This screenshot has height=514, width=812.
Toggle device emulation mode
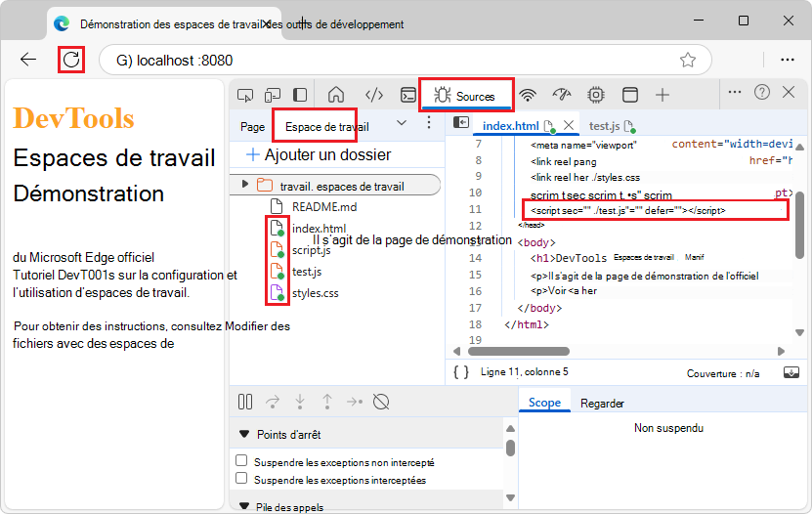tap(273, 95)
